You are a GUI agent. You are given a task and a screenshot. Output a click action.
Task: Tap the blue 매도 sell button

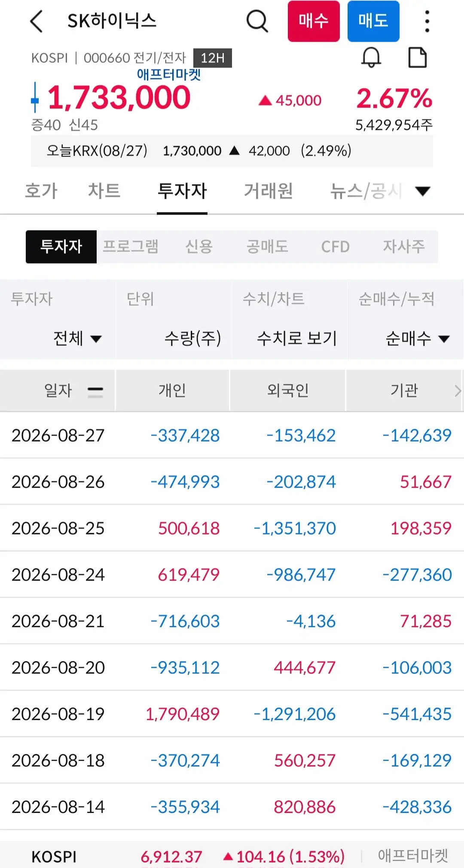point(373,21)
